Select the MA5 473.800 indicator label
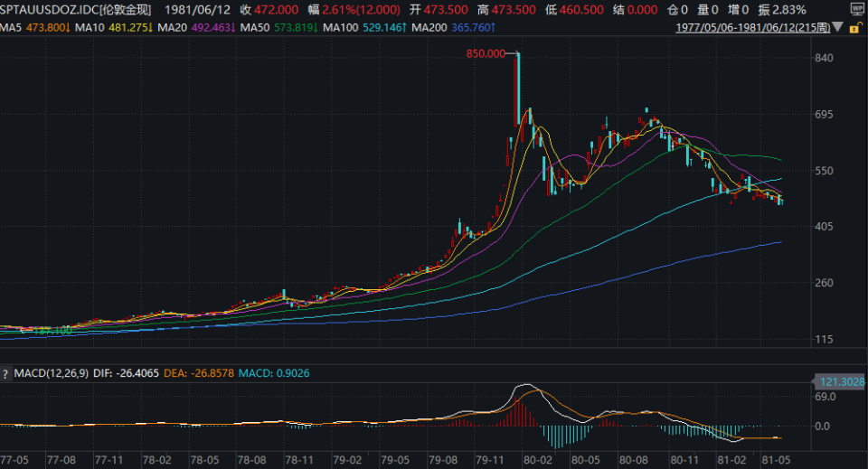The height and width of the screenshot is (469, 868). pos(35,27)
